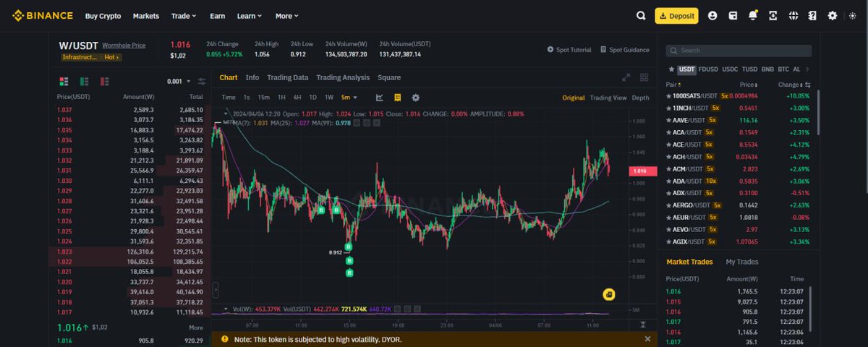Expand chart to fullscreen arrows icon

[x=626, y=77]
